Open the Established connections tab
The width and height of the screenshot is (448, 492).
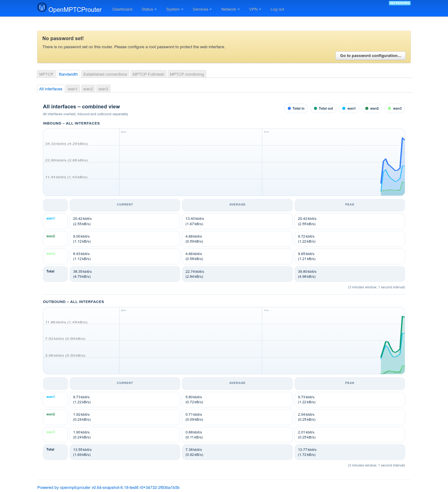pos(105,74)
